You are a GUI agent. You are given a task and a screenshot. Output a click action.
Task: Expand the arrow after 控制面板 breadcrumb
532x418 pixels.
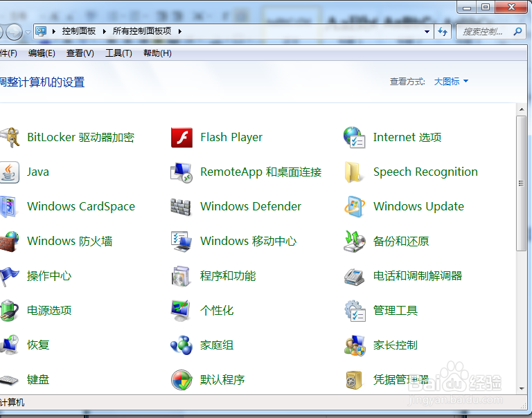(x=105, y=32)
